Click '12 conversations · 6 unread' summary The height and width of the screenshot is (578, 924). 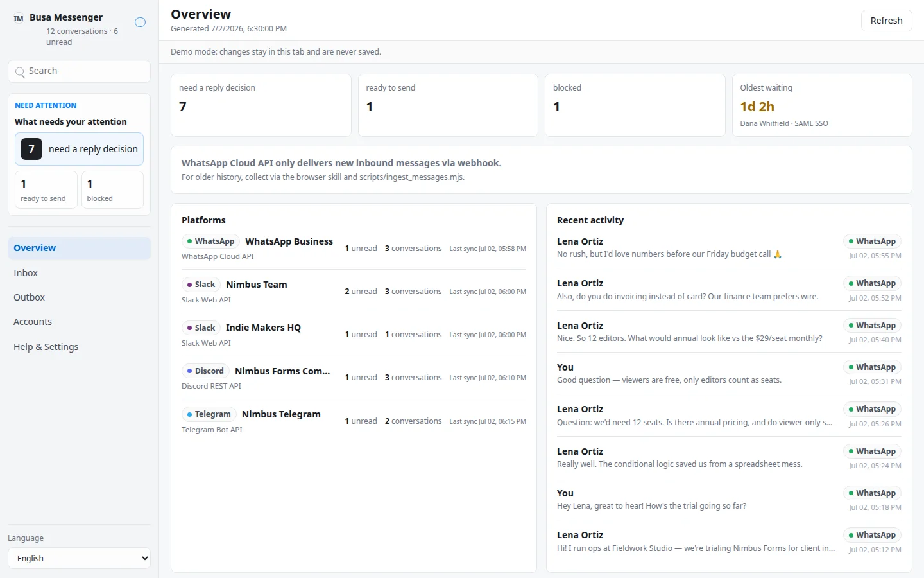click(82, 37)
